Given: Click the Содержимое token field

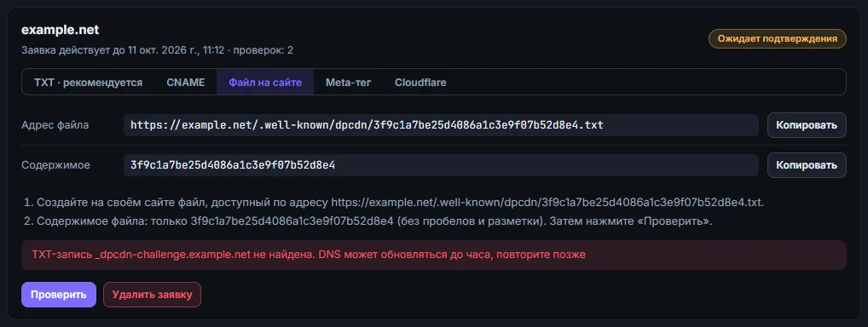Looking at the screenshot, I should point(441,165).
